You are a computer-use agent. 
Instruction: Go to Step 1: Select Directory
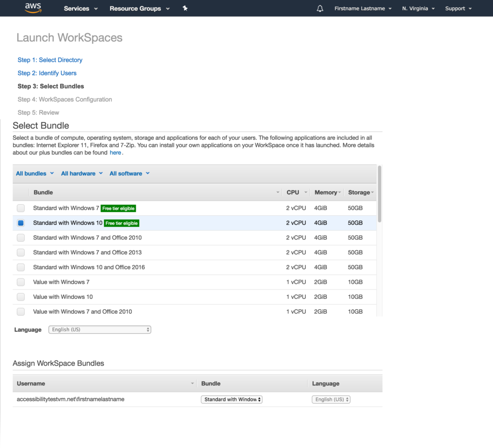click(50, 60)
